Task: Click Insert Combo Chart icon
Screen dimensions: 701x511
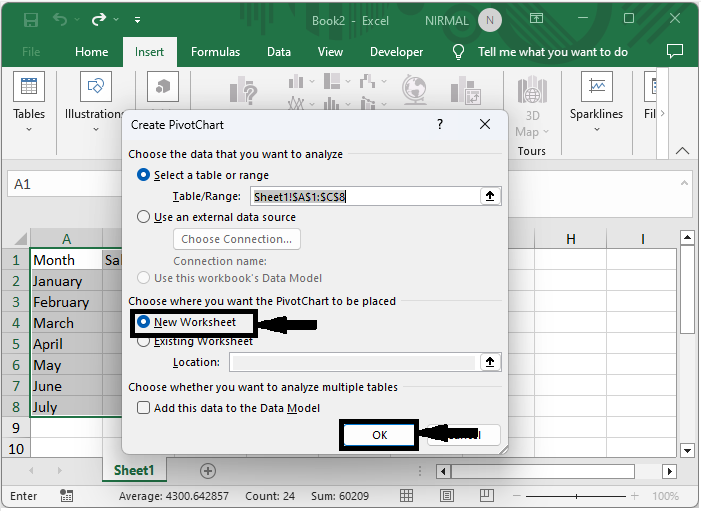Action: [367, 104]
